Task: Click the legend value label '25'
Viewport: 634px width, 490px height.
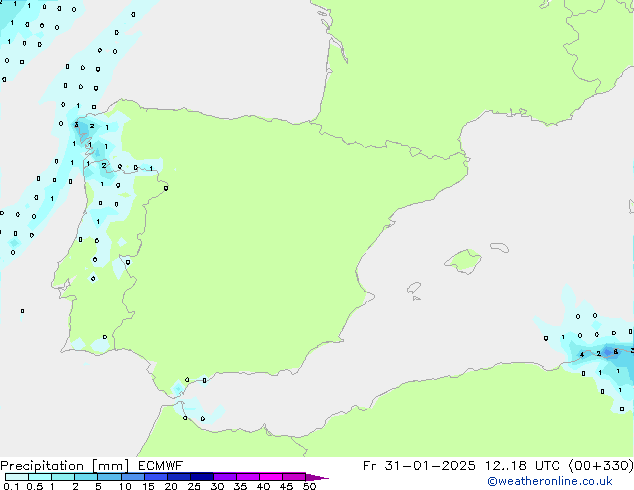Action: 194,486
